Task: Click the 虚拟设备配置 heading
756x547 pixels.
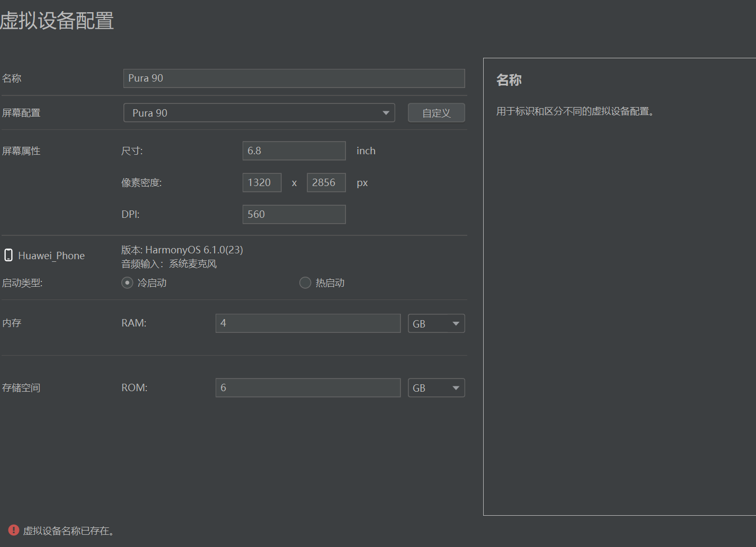Action: tap(57, 21)
